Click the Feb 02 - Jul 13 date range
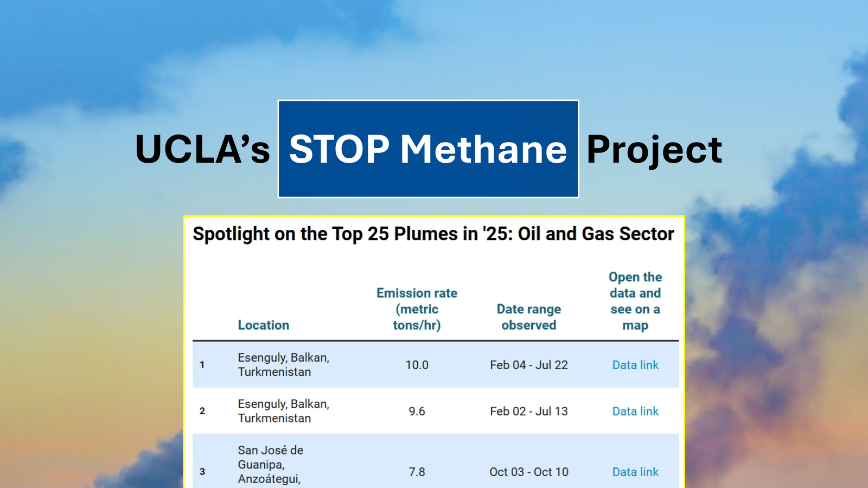The image size is (868, 488). pyautogui.click(x=529, y=412)
